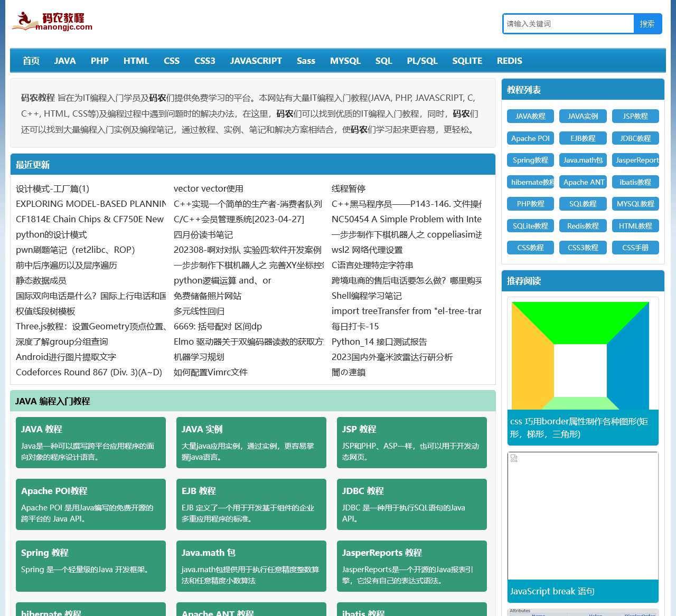Open the 首页 navigation item
The width and height of the screenshot is (676, 616).
click(x=31, y=61)
